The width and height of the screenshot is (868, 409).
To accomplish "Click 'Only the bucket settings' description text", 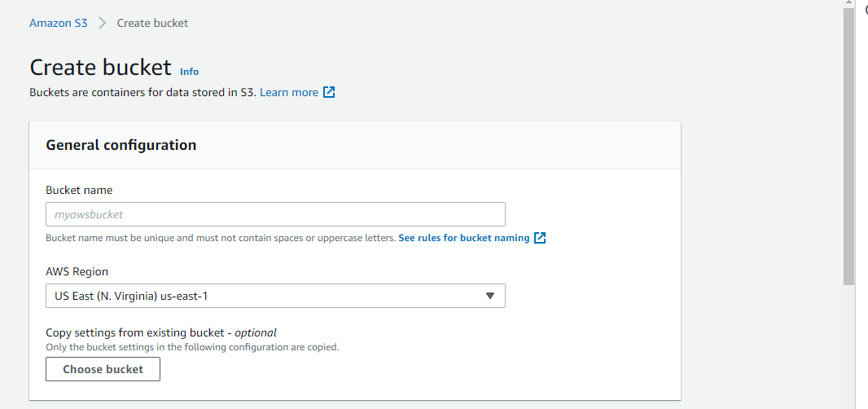I will click(192, 347).
